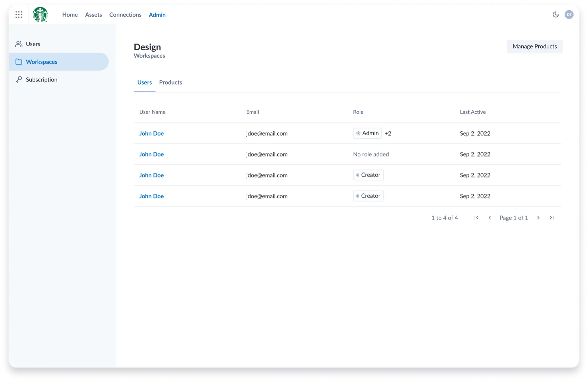This screenshot has width=588, height=381.
Task: Click the Workspaces folder icon in sidebar
Action: (19, 62)
